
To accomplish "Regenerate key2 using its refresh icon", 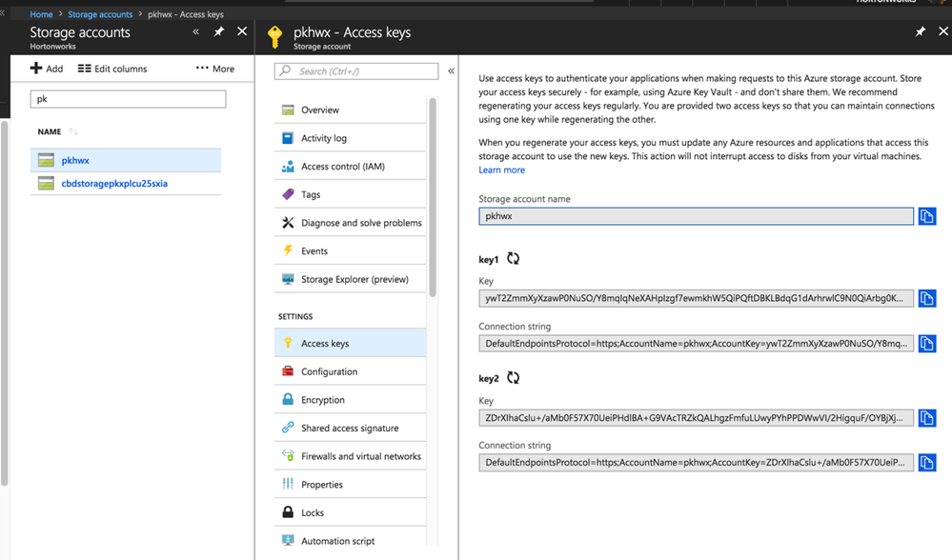I will [513, 378].
